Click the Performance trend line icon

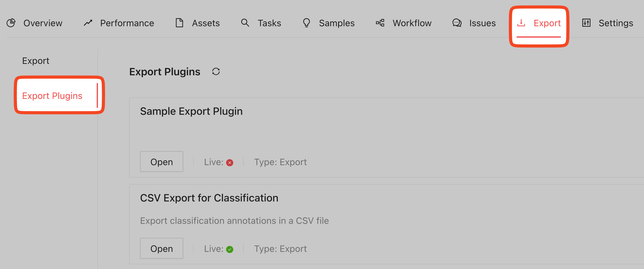click(88, 23)
